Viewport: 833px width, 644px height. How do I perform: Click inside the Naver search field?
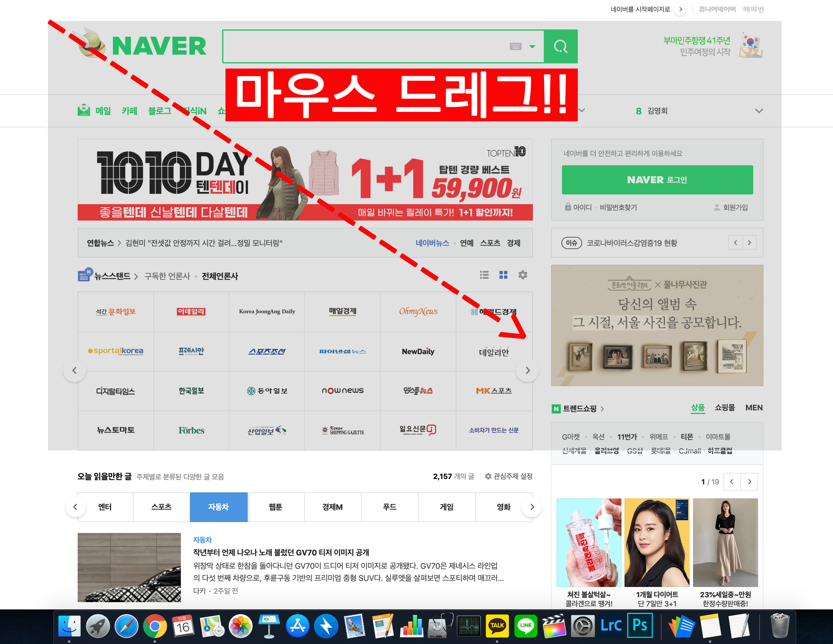coord(362,46)
